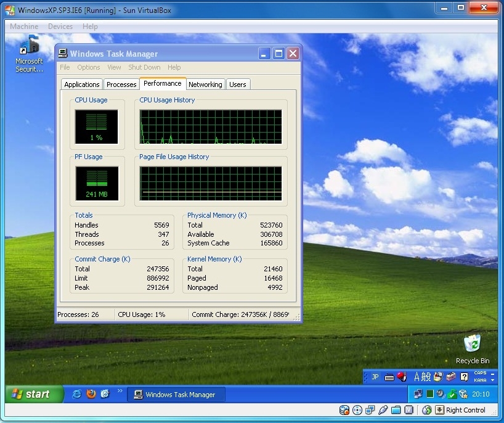Select the Performance tab
The width and height of the screenshot is (504, 423).
[x=163, y=83]
